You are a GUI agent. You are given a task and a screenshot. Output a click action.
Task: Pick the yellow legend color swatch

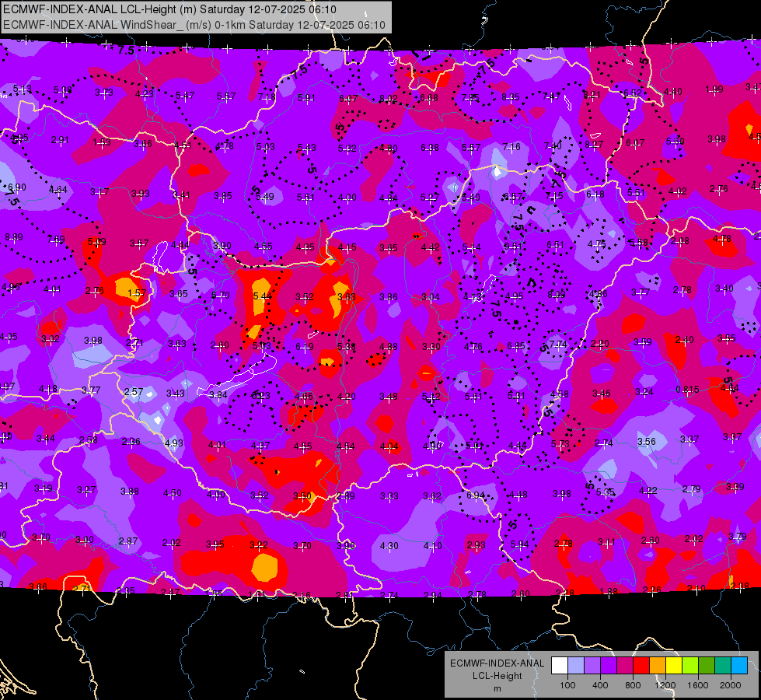[x=674, y=666]
